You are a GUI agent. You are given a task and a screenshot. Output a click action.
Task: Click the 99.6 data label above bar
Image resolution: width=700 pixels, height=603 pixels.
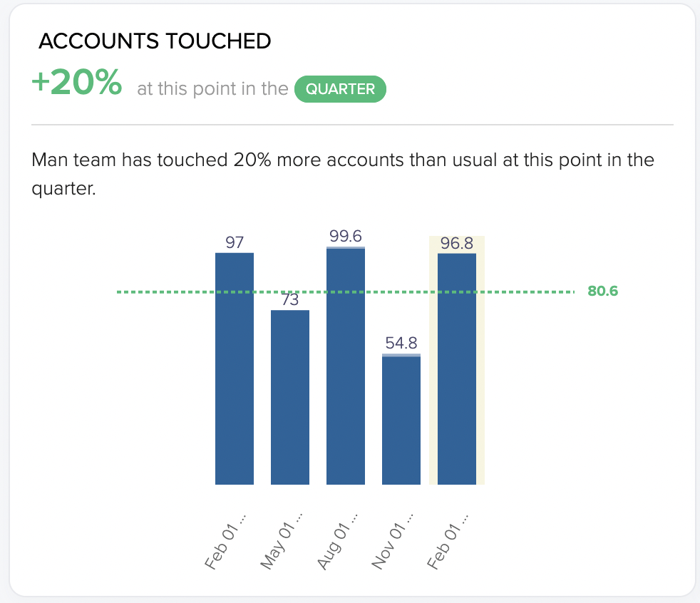[346, 236]
